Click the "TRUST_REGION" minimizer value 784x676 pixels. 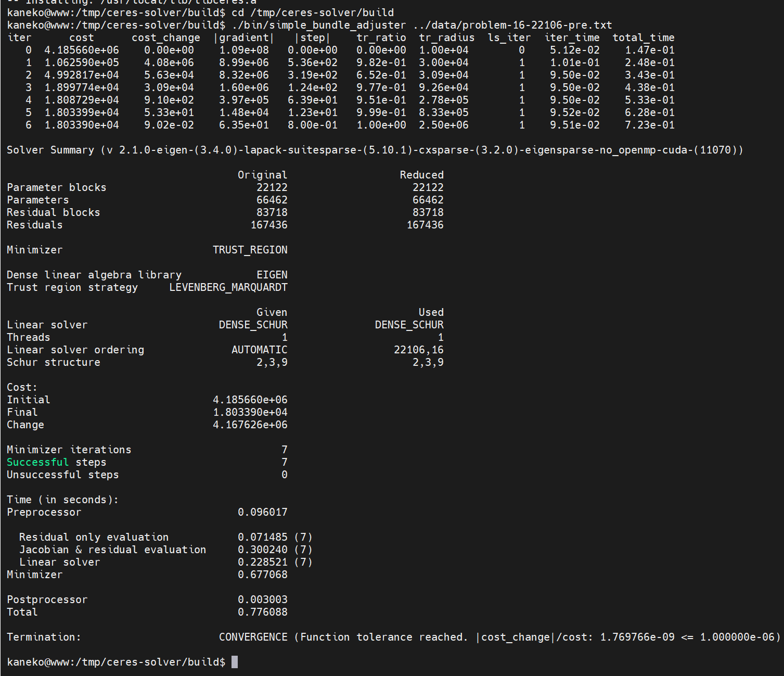tap(250, 250)
